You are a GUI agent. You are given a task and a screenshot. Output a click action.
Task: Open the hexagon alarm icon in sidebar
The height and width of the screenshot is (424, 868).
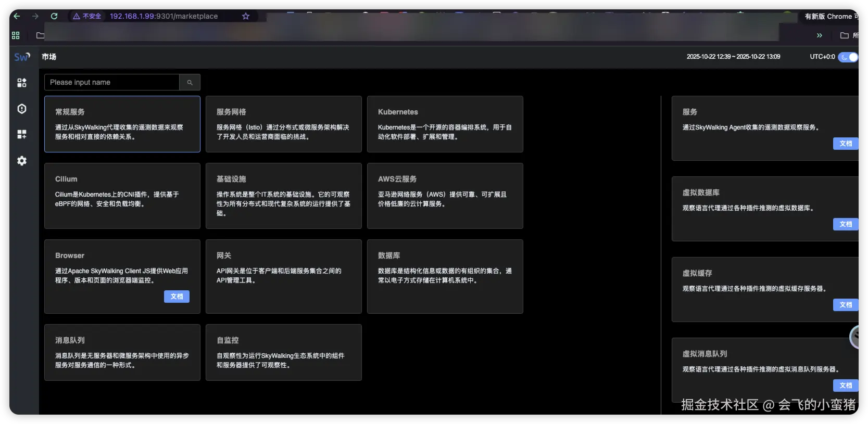tap(22, 109)
